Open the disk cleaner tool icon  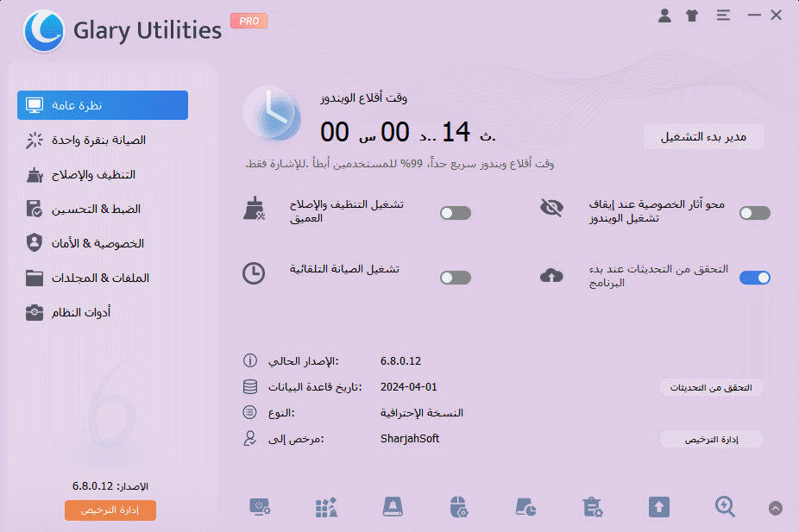point(393,507)
